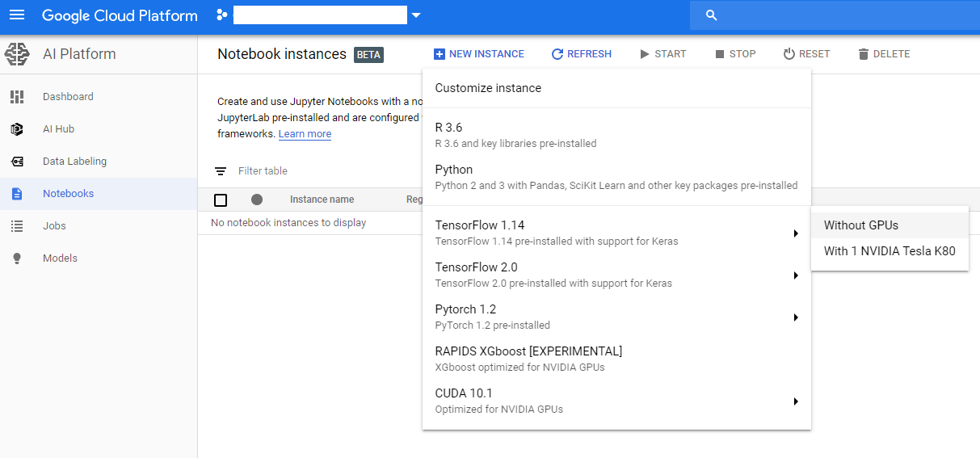Click the RESET button

[x=806, y=54]
